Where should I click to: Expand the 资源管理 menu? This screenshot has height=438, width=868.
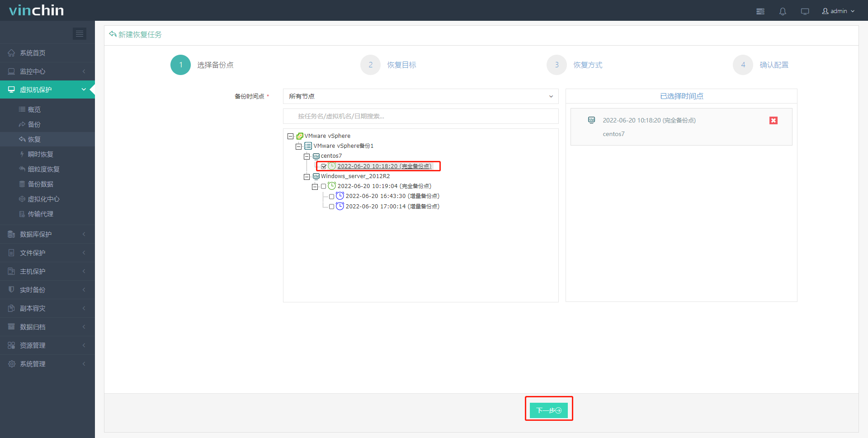click(x=47, y=345)
